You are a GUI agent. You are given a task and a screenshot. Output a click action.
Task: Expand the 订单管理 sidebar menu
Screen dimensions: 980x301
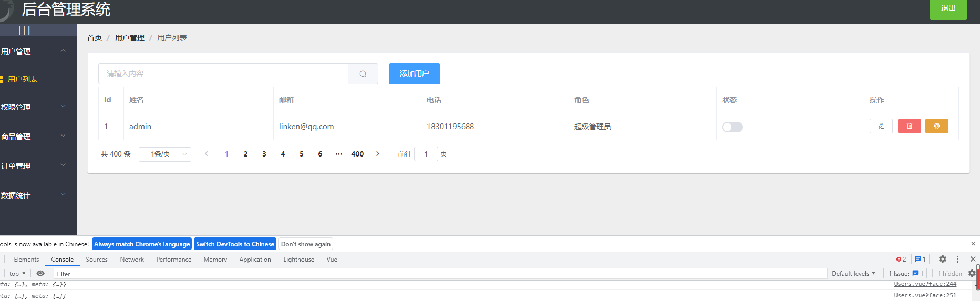point(38,165)
